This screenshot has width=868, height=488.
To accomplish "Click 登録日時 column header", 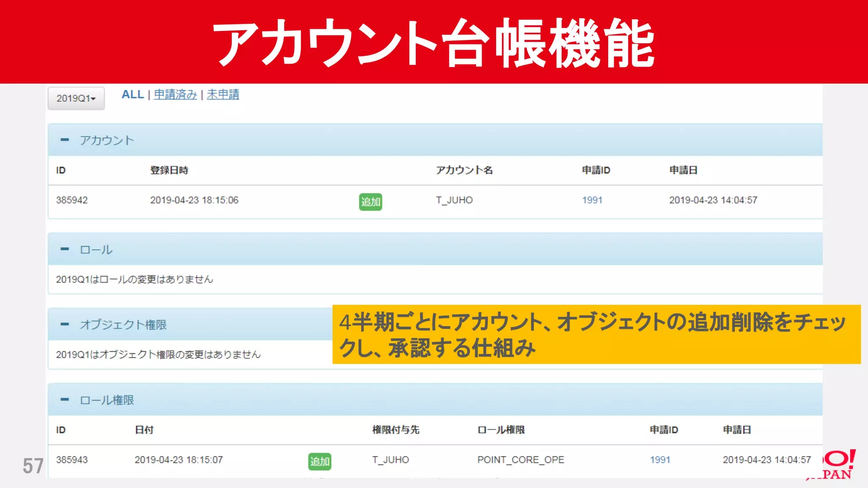I will coord(169,170).
